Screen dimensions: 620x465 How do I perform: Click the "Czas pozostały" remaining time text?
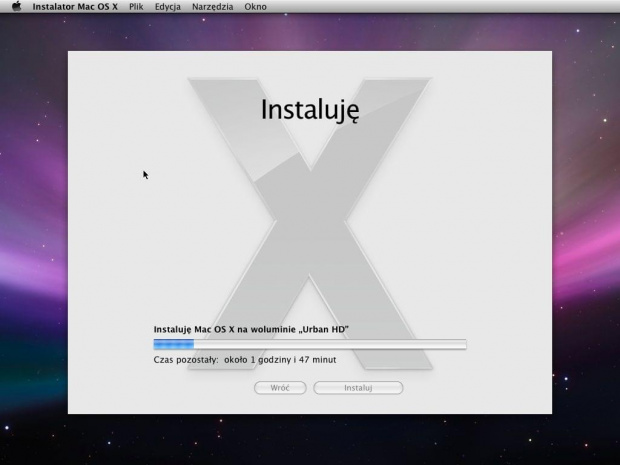pyautogui.click(x=245, y=360)
